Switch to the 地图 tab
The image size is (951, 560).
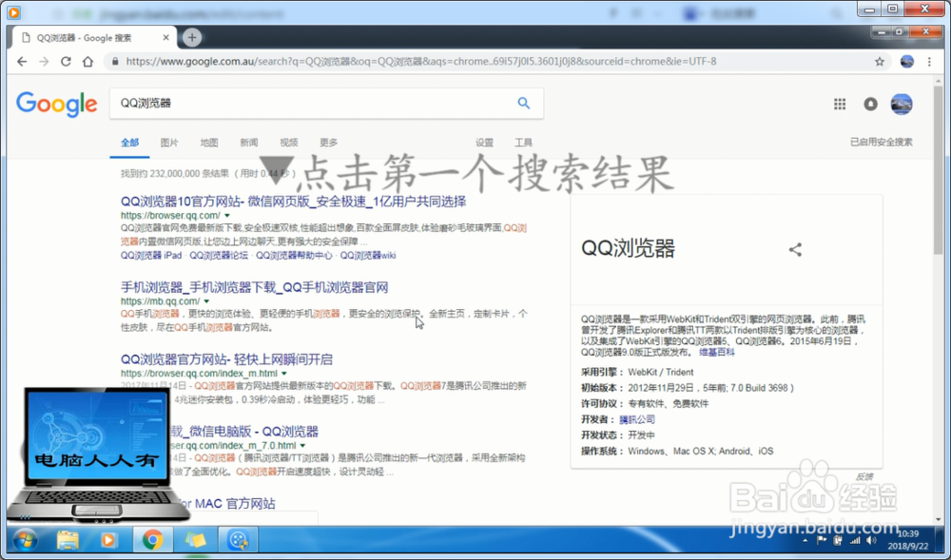coord(208,143)
